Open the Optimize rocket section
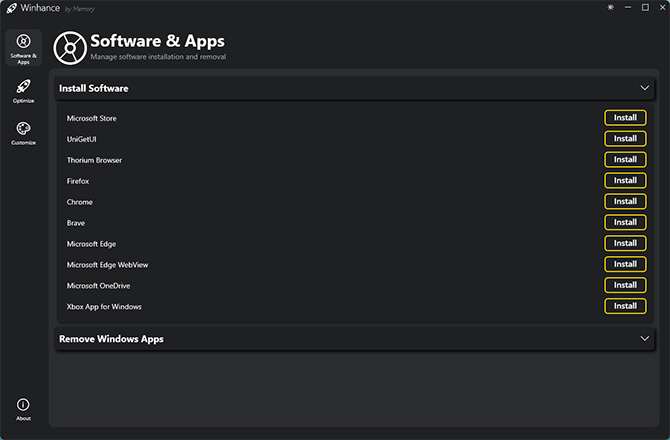Viewport: 670px width, 440px height. pyautogui.click(x=24, y=91)
